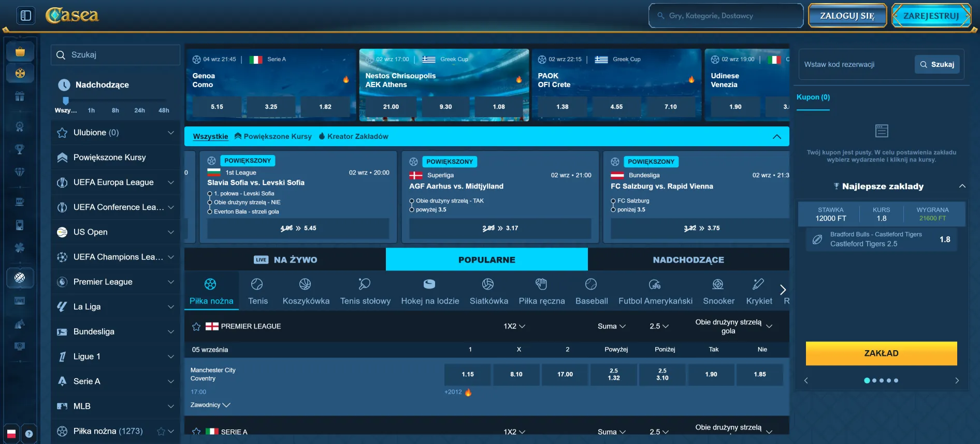Select the Snooker sport icon
This screenshot has height=444, width=980.
(x=718, y=291)
